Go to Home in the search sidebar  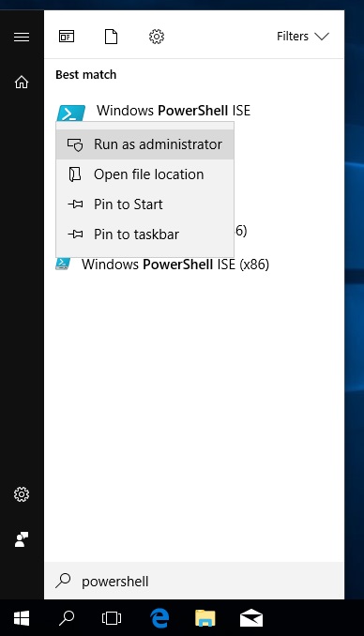pos(22,82)
